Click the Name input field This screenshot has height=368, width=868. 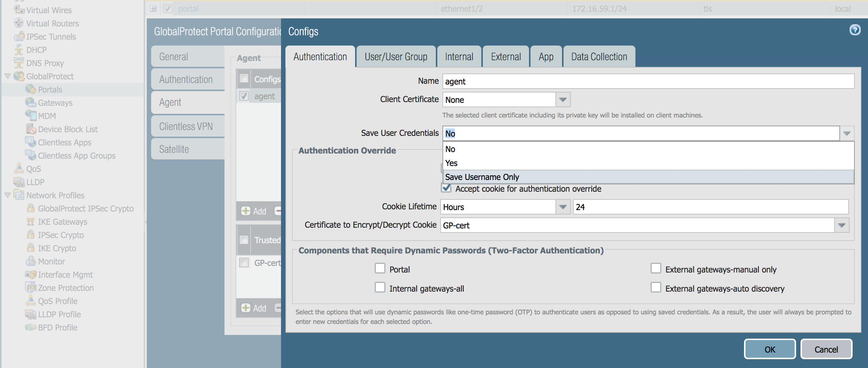click(x=648, y=81)
